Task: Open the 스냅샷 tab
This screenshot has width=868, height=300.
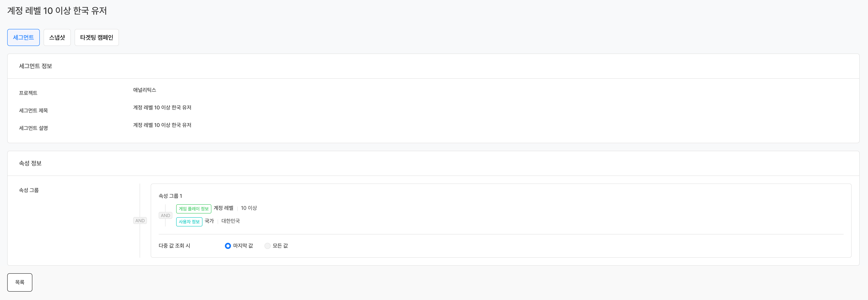Action: click(57, 38)
